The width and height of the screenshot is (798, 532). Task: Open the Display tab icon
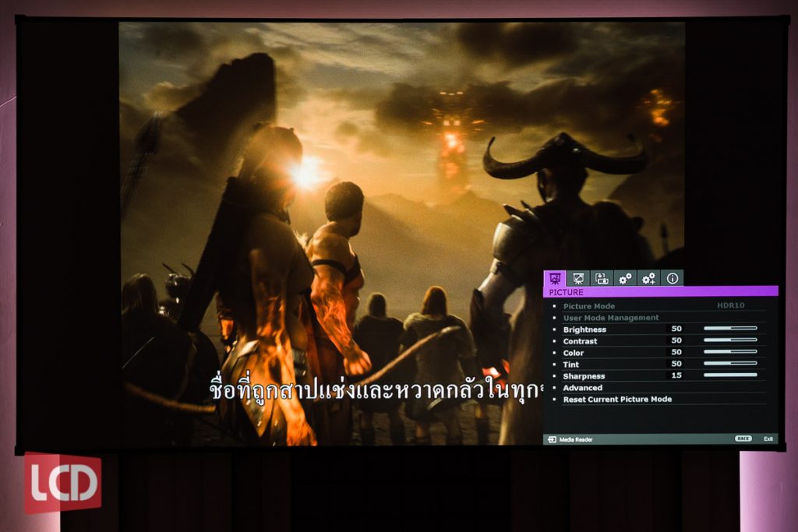(x=578, y=278)
